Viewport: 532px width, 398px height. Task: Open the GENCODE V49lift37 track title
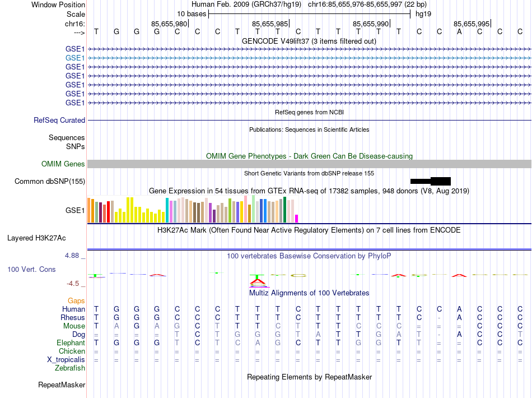tap(309, 41)
